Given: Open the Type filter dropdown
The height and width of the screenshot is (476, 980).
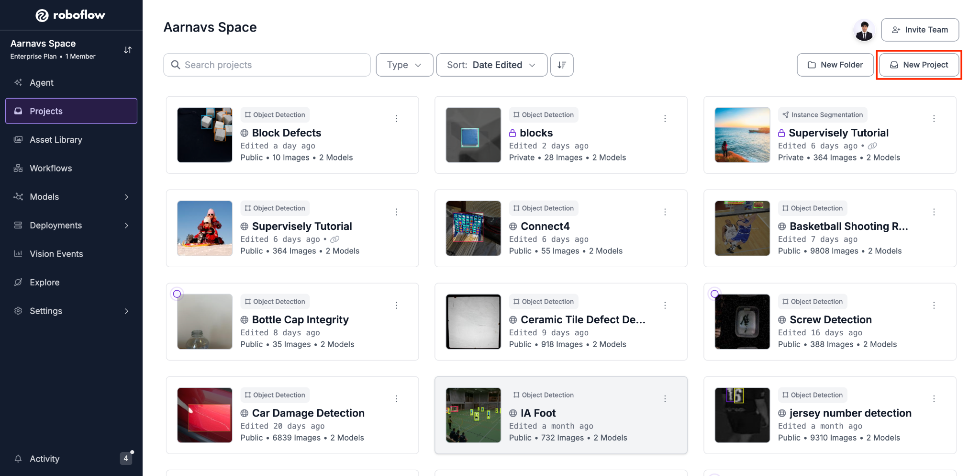Looking at the screenshot, I should (404, 65).
